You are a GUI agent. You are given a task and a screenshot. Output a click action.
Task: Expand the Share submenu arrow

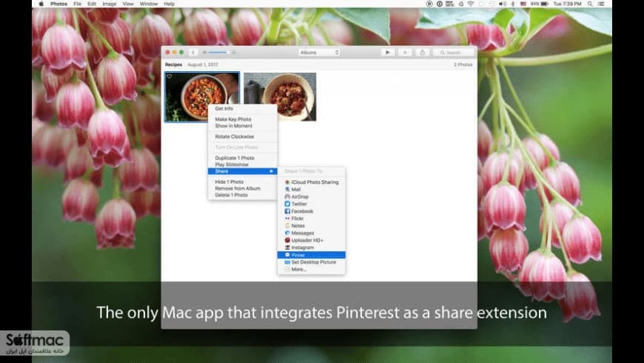pyautogui.click(x=272, y=171)
